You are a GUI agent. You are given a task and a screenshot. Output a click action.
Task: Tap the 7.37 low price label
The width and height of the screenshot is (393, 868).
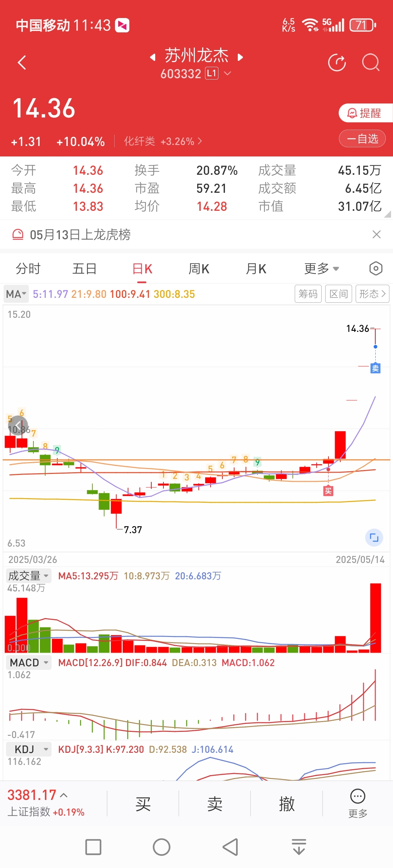[133, 530]
